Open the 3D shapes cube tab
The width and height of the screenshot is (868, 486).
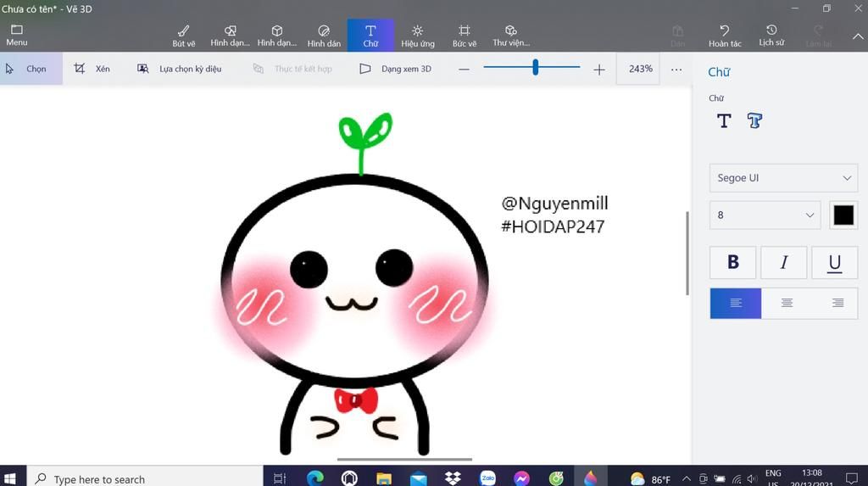[277, 36]
